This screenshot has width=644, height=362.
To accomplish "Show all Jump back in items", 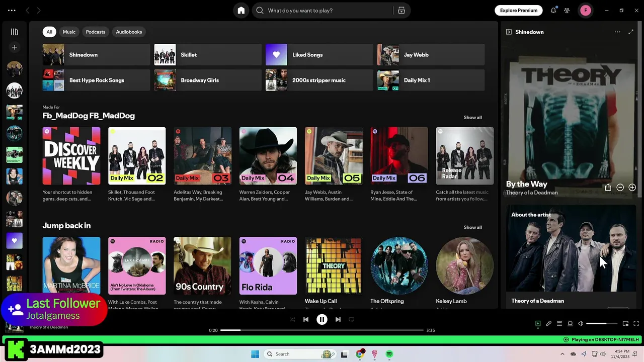I will [472, 227].
